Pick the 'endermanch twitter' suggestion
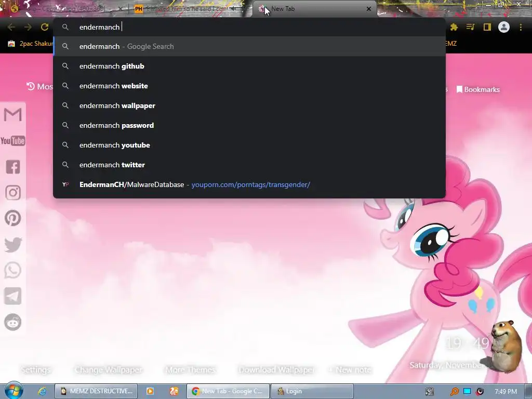Screen dimensions: 532x399 [x=249, y=165]
